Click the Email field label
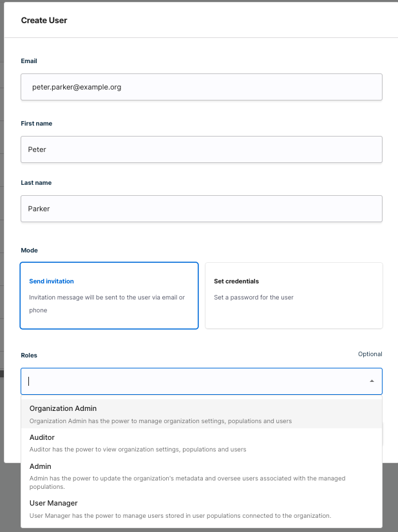The height and width of the screenshot is (532, 398). tap(29, 61)
